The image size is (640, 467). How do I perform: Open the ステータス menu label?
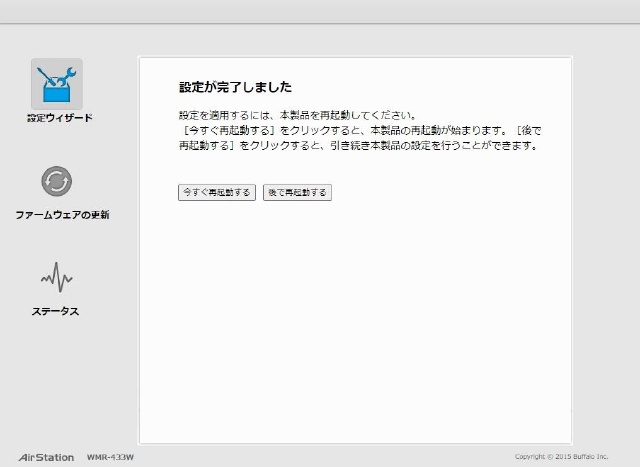56,311
